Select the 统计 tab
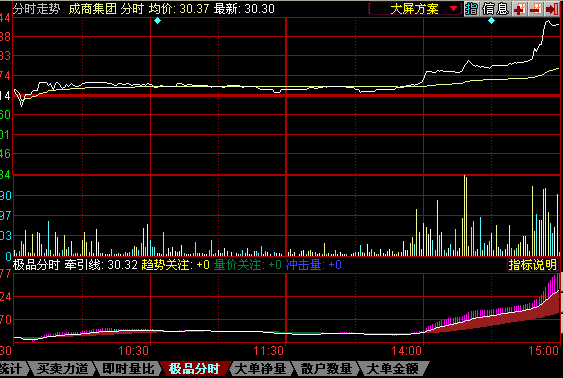Screen dimensions: 563x378 click(11, 369)
